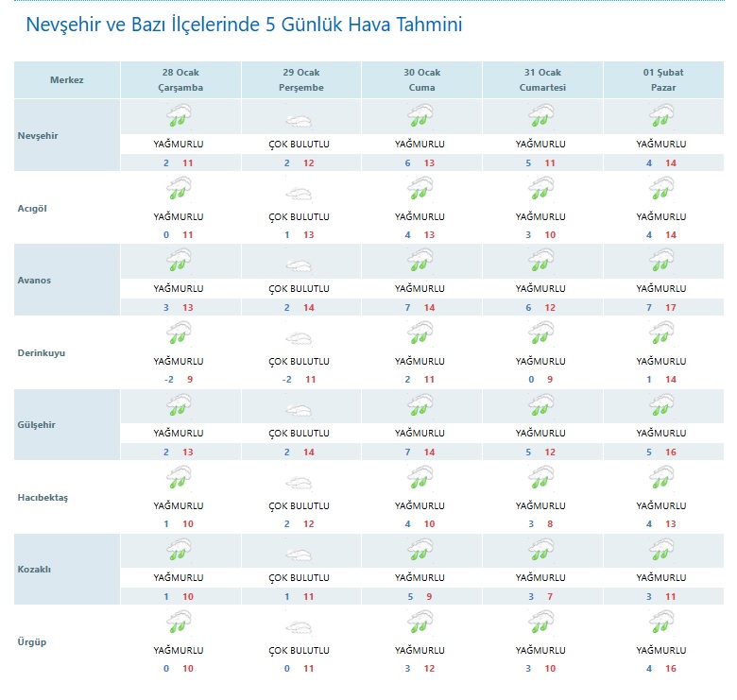
Task: Click Acıgöl rainy icon for 30 Ocak
Action: (x=420, y=190)
